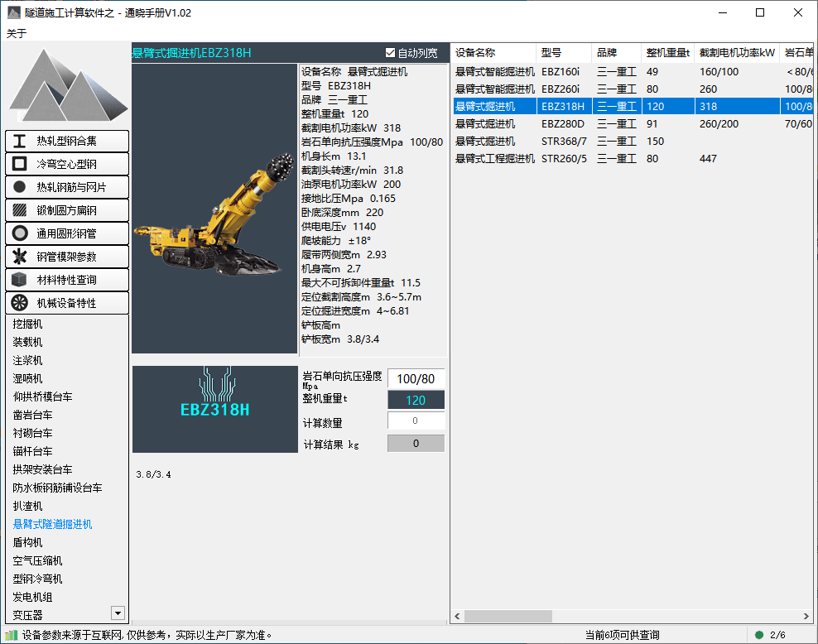
Task: Click the app icon in the title bar
Action: point(14,12)
